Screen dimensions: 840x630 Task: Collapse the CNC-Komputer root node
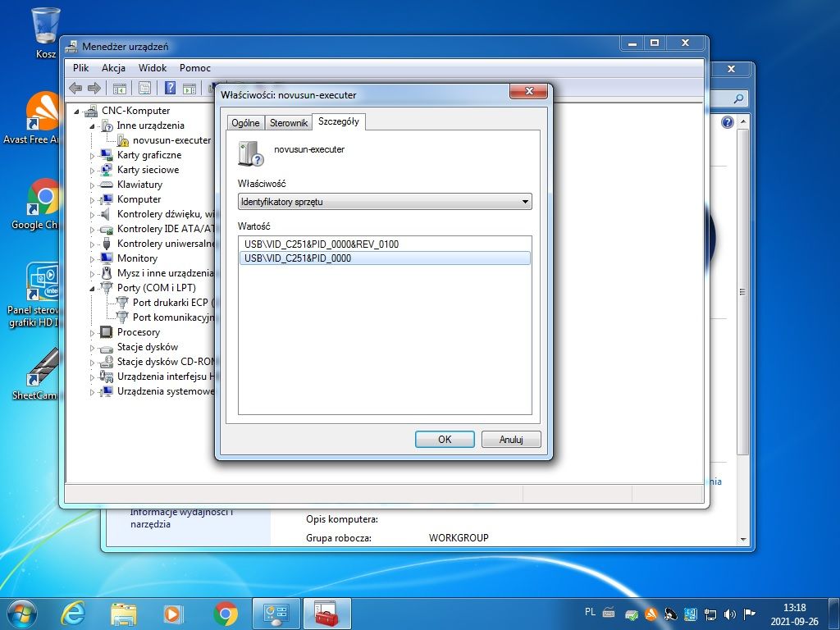pyautogui.click(x=76, y=112)
